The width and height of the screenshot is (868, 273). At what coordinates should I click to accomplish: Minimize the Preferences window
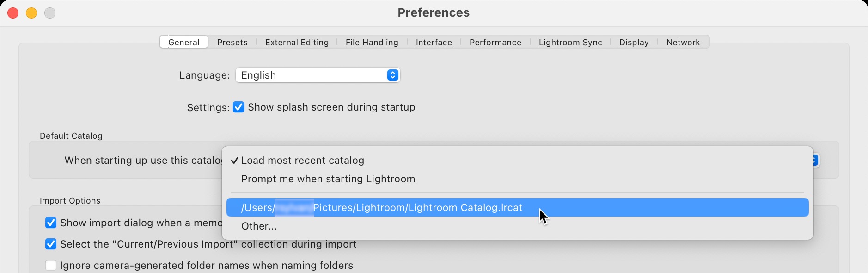[31, 13]
